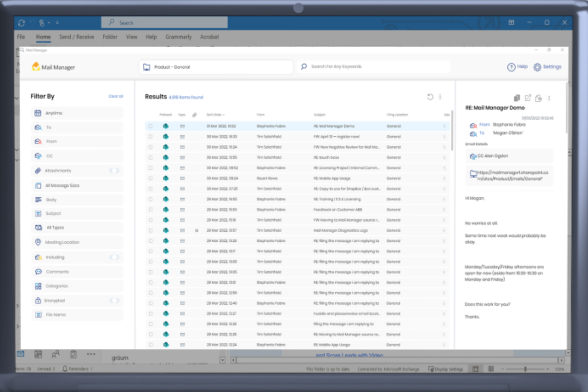The width and height of the screenshot is (588, 392).
Task: Open the Outlook Calendar icon
Action: tap(38, 354)
